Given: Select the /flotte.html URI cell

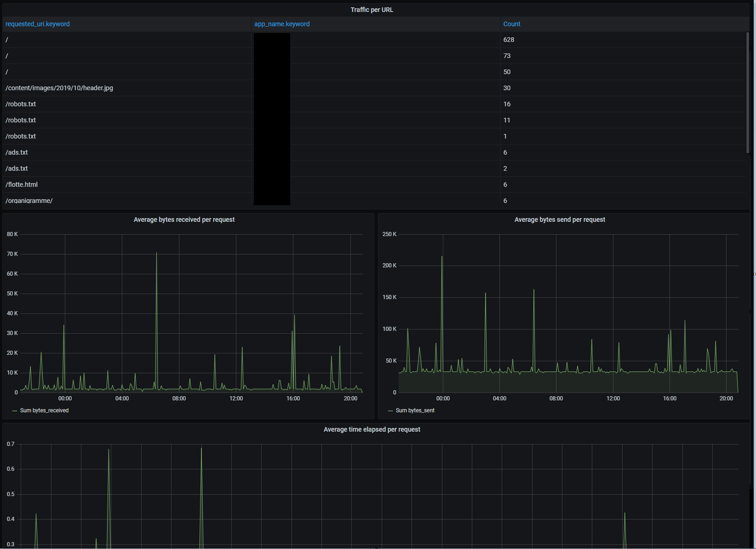Looking at the screenshot, I should (22, 185).
